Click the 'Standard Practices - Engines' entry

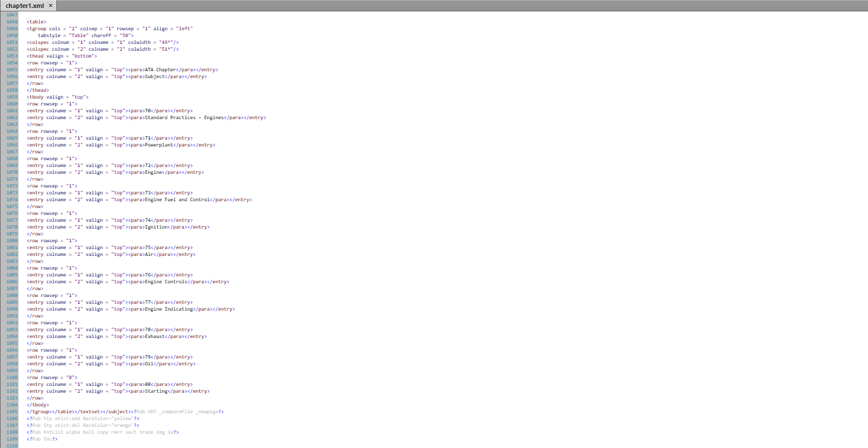[x=146, y=117]
